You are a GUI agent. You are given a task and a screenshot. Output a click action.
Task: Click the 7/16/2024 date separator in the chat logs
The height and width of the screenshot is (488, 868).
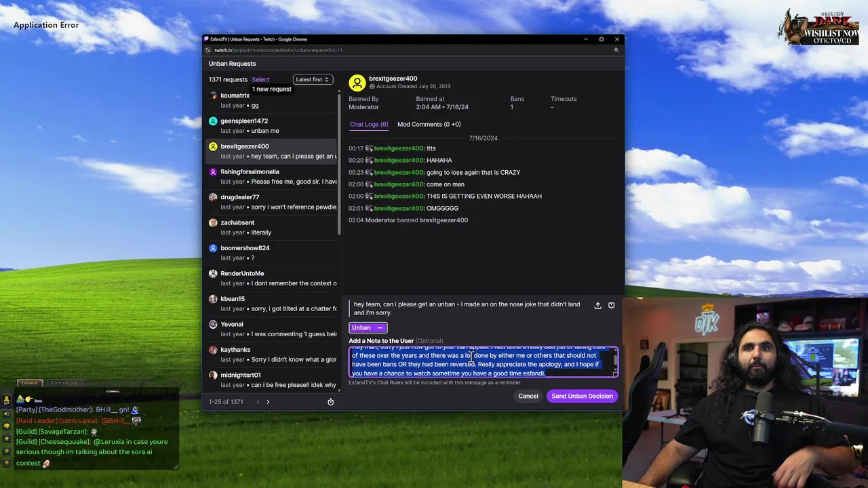483,138
